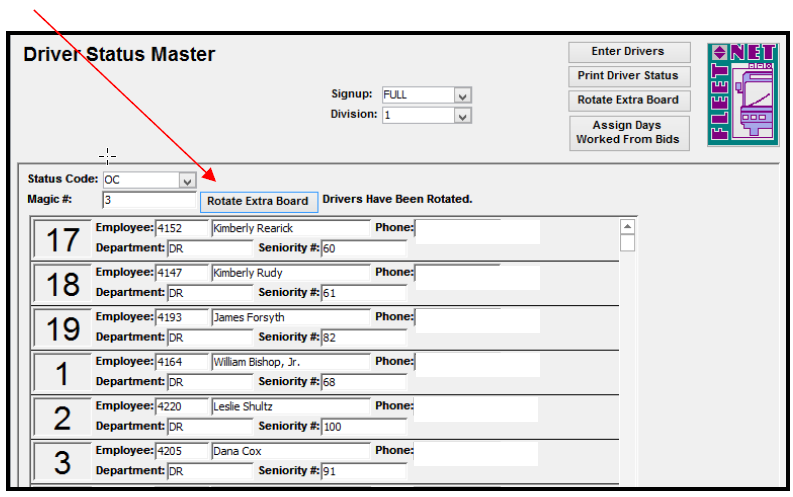Screen dimensions: 793x497
Task: Click employee number field containing 4152
Action: point(181,229)
